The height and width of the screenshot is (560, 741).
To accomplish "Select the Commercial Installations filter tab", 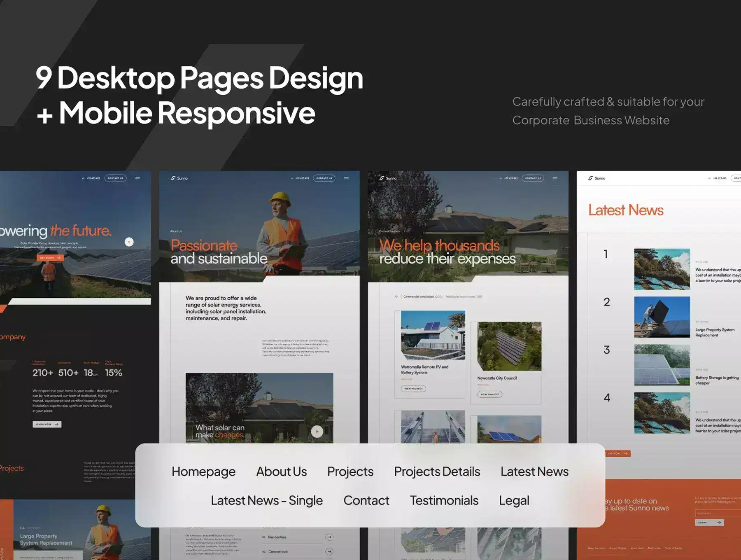I will click(x=422, y=296).
